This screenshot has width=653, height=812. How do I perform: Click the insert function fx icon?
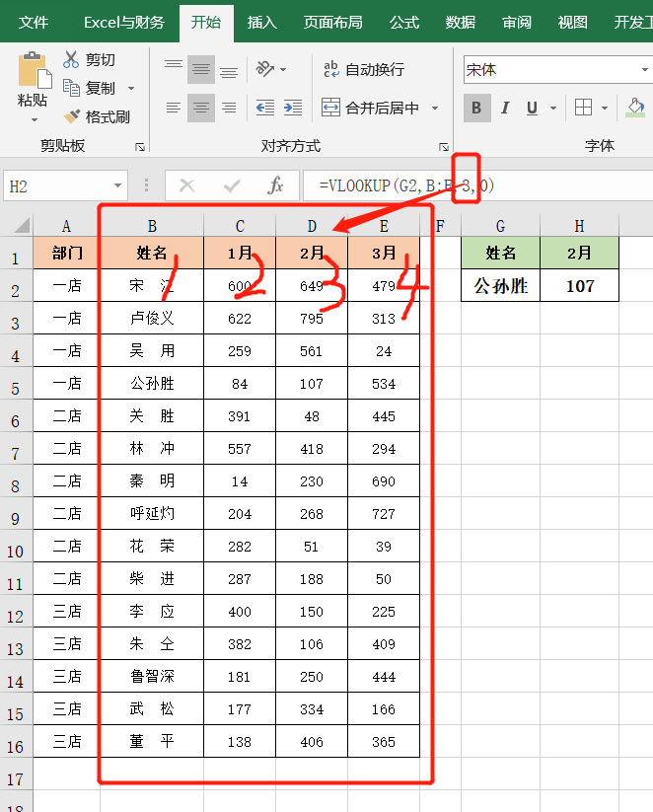pos(275,185)
